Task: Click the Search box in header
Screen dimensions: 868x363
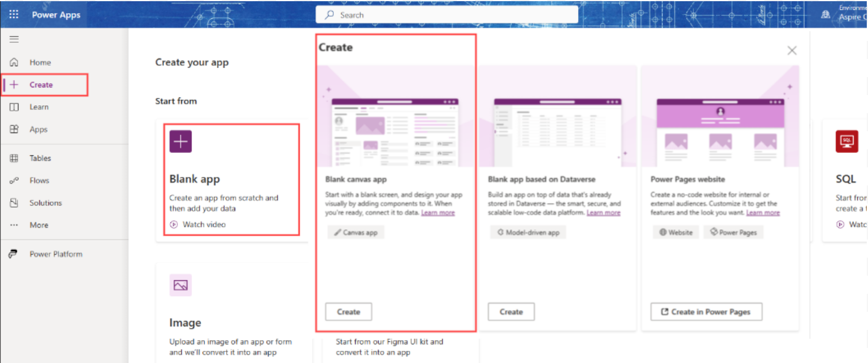Action: coord(446,15)
